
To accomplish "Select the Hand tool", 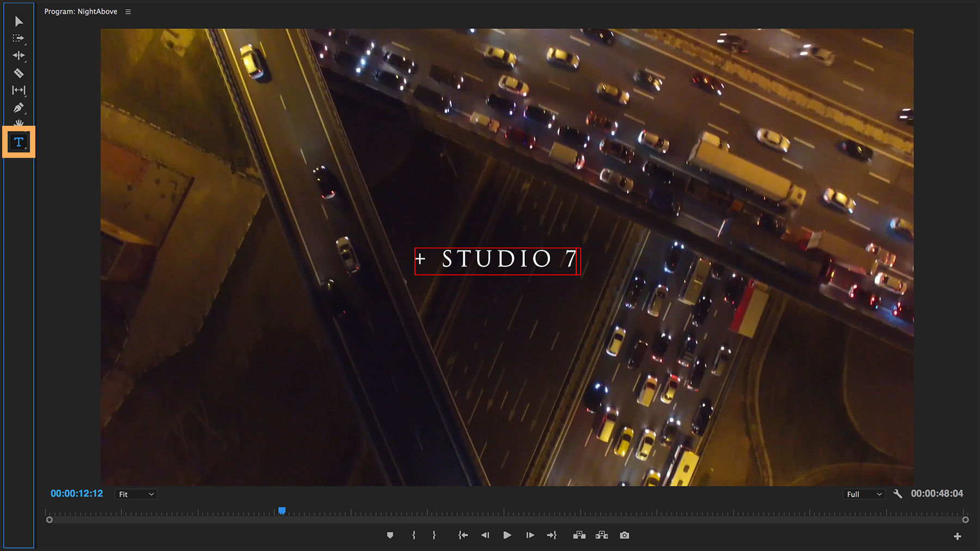I will click(x=18, y=124).
